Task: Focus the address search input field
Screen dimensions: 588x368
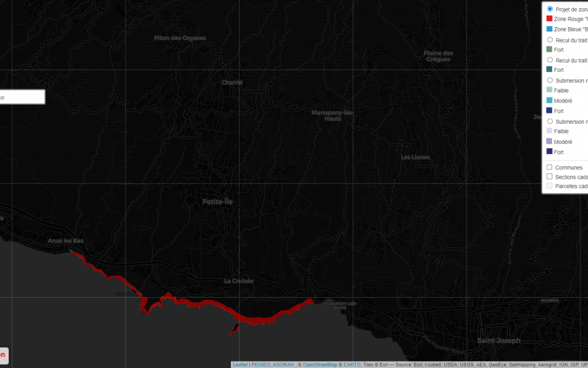Action: (x=22, y=97)
